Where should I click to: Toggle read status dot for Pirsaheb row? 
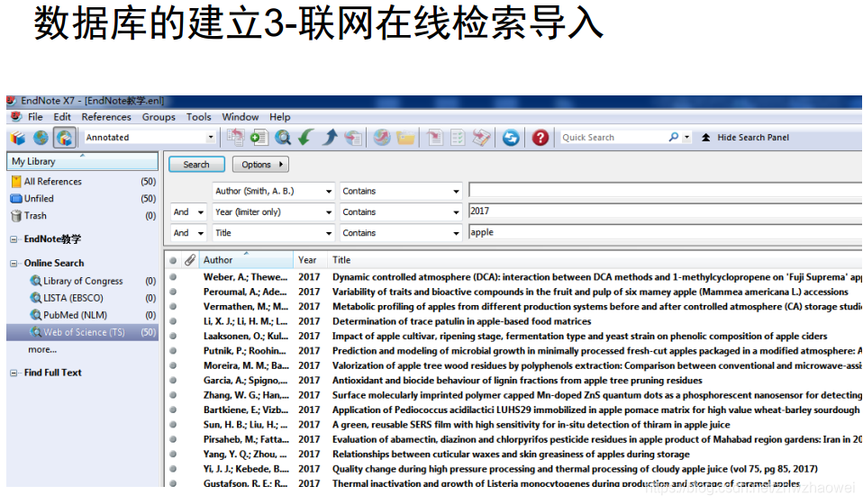pos(173,439)
